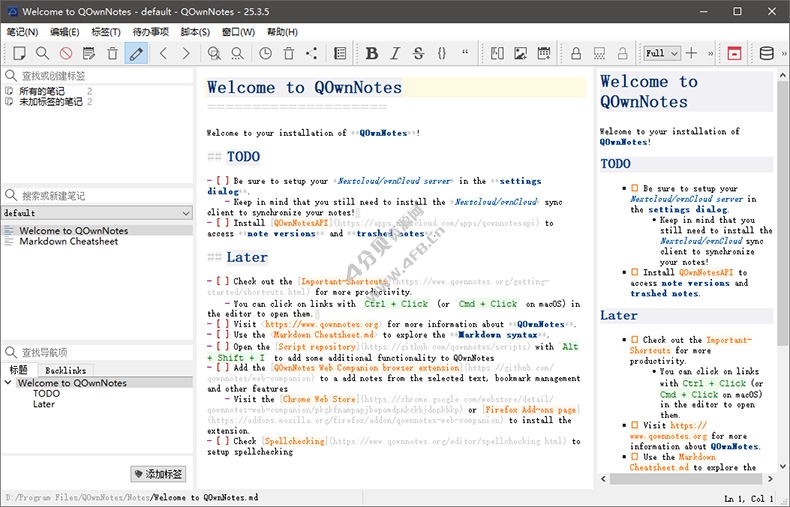The height and width of the screenshot is (507, 790).
Task: Collapse Welcome to QOwnNotes navigation node
Action: pyautogui.click(x=8, y=383)
